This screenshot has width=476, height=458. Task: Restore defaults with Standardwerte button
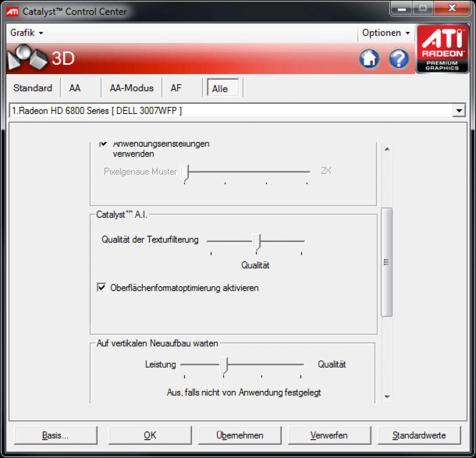419,435
